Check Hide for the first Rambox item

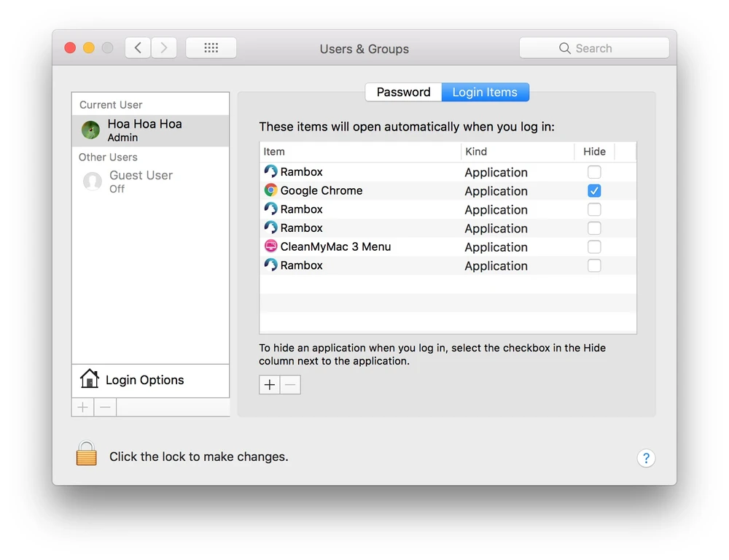pyautogui.click(x=594, y=172)
